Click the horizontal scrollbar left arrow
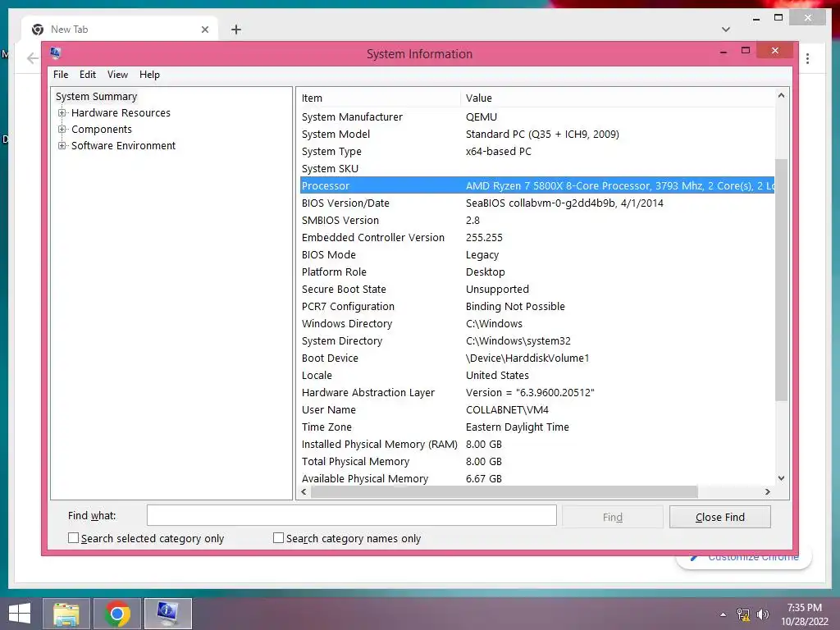The width and height of the screenshot is (840, 630). pyautogui.click(x=304, y=492)
